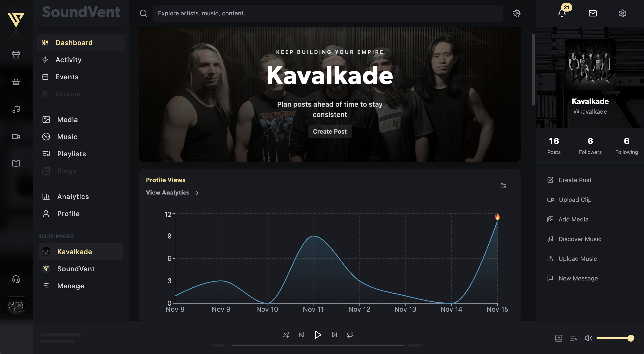Click the Create Post banner button
644x354 pixels.
coord(329,131)
